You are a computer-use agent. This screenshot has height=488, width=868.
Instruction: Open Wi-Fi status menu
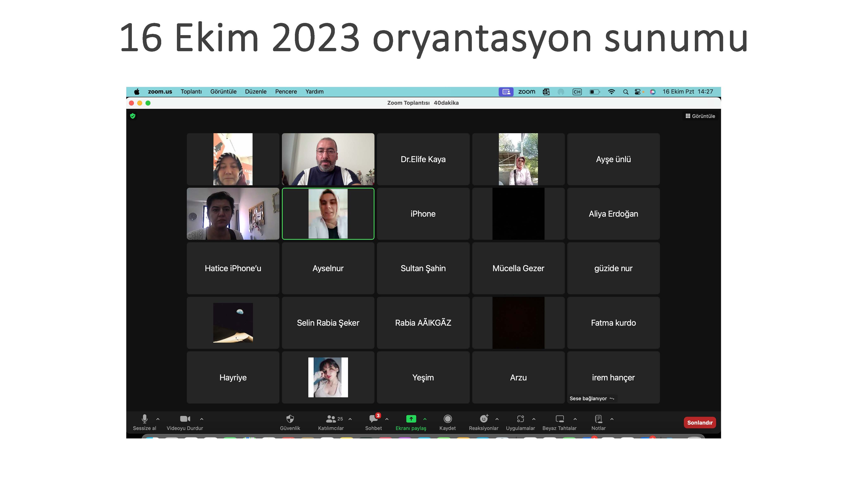611,92
